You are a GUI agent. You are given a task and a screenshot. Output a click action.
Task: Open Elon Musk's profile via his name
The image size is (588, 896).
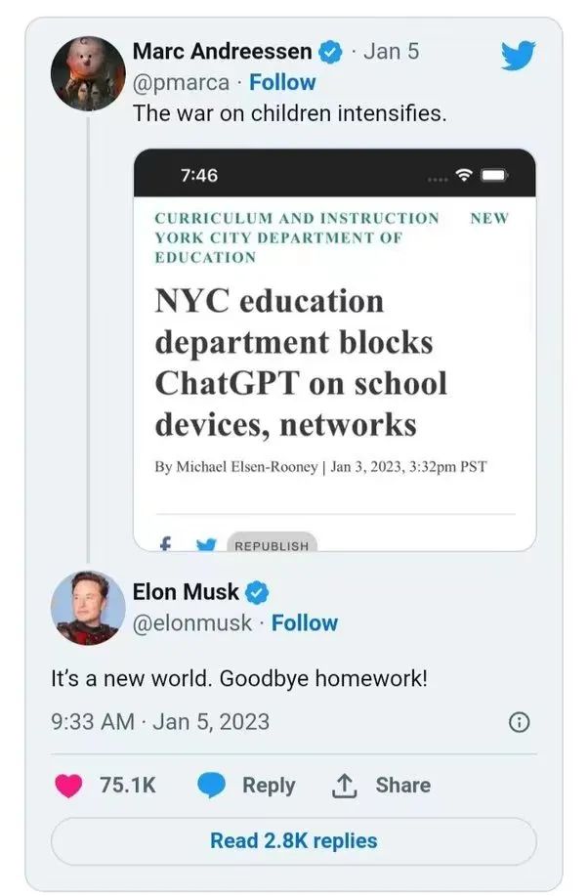click(x=186, y=591)
